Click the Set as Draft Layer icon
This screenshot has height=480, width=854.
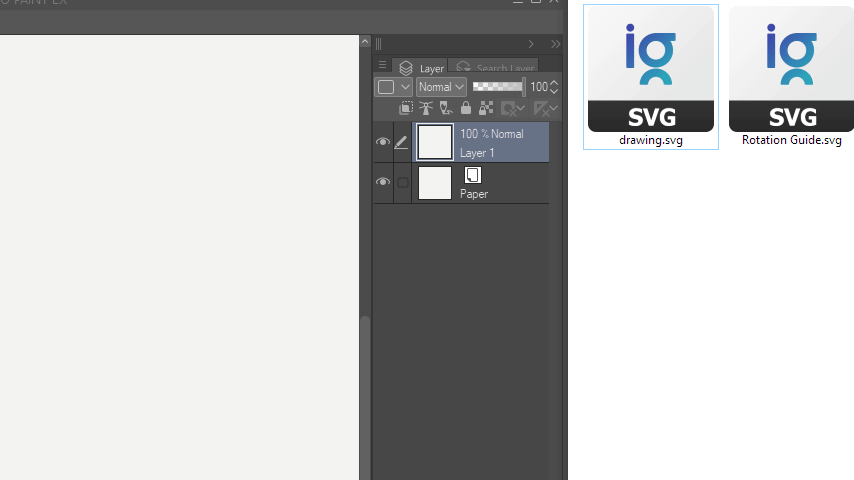click(x=445, y=108)
